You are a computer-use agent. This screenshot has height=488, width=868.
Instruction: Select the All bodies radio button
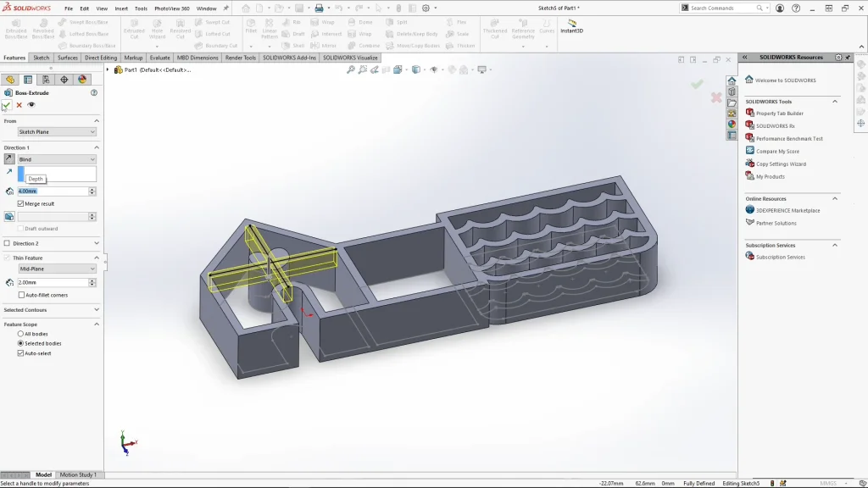(x=21, y=334)
